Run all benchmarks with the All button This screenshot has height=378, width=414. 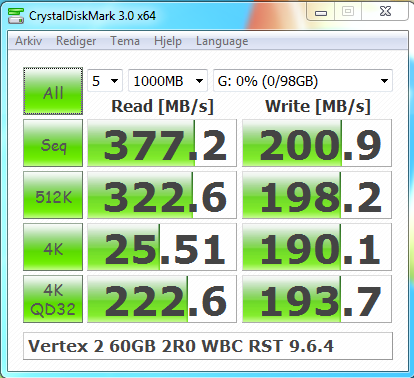[53, 91]
